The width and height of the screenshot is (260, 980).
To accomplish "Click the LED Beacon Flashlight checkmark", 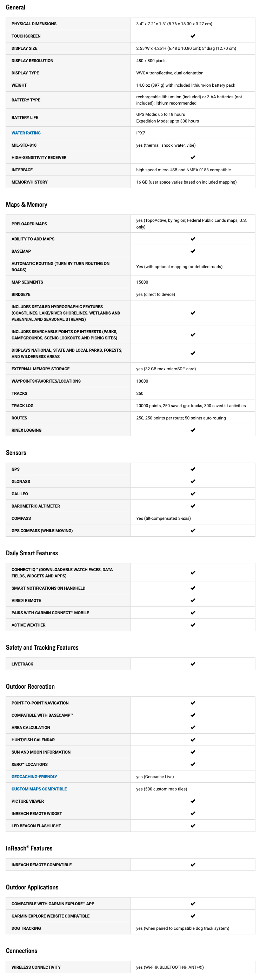I will [x=193, y=826].
